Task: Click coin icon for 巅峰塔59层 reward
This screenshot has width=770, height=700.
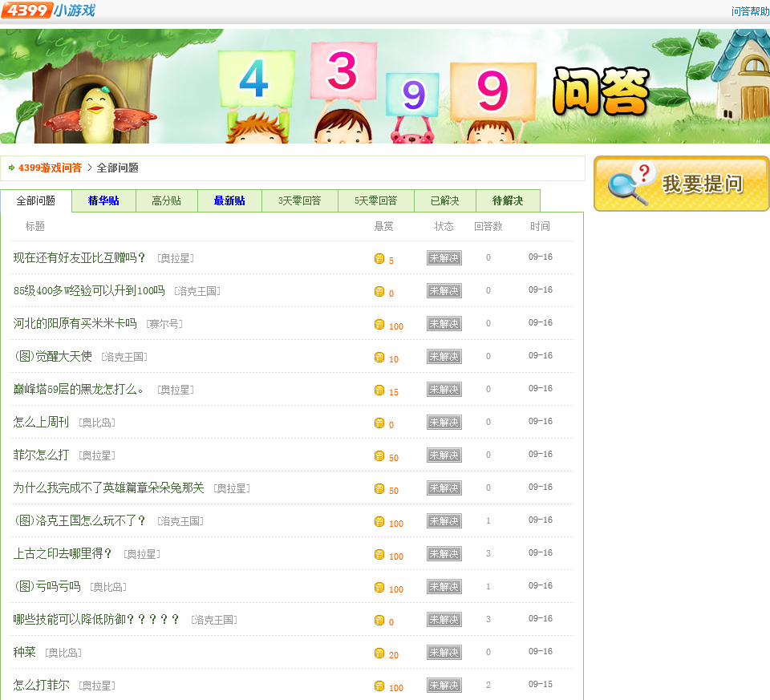Action: [379, 390]
